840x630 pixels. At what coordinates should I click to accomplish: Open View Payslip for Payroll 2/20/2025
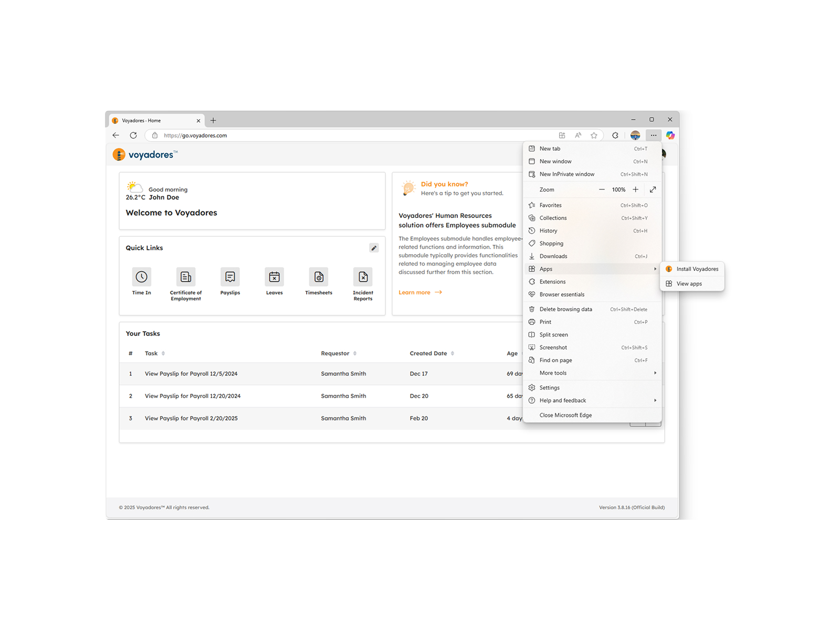[x=191, y=418]
